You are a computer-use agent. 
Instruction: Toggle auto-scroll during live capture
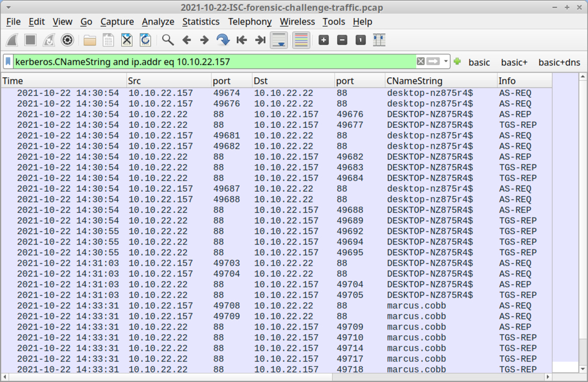coord(279,40)
